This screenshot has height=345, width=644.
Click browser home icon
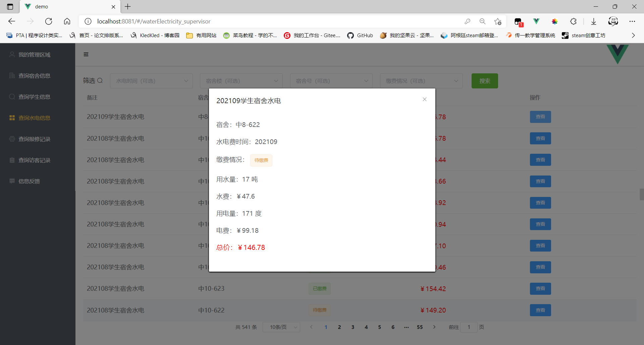[x=67, y=21]
